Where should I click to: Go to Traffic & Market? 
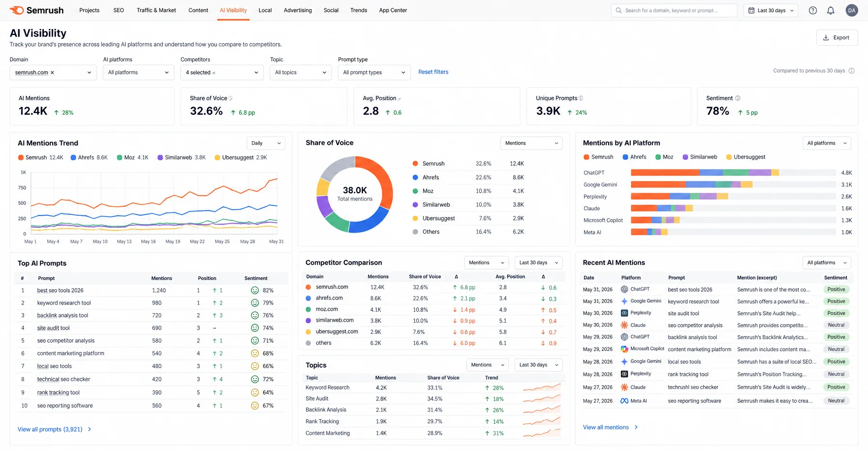tap(156, 10)
